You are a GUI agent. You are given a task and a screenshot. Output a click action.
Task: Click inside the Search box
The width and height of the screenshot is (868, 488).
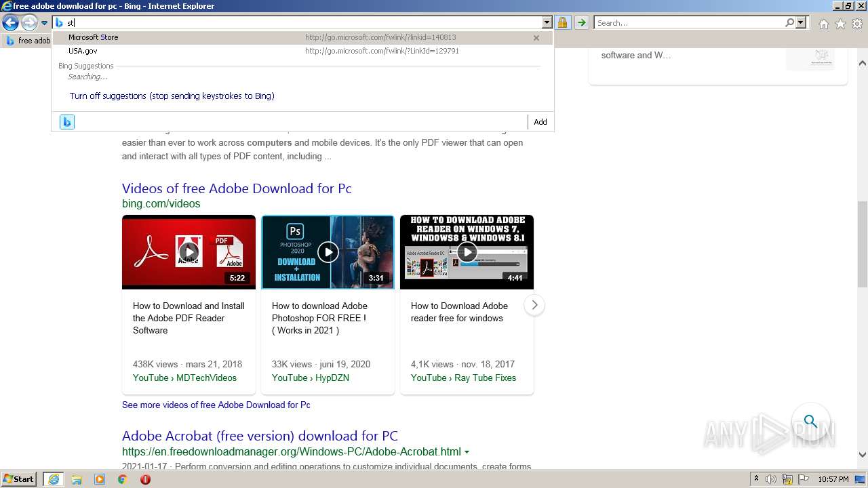[688, 23]
